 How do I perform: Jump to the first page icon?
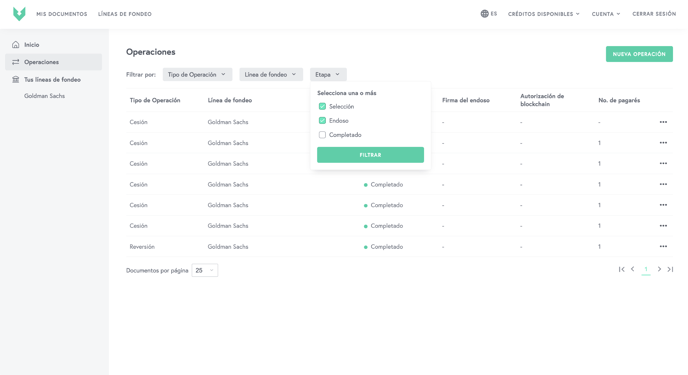(x=621, y=269)
